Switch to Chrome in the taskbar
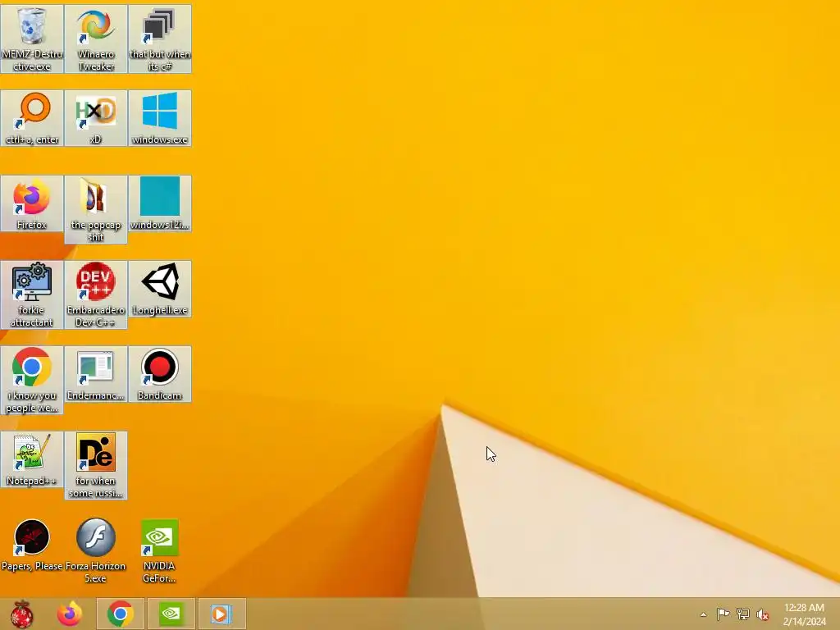 (121, 614)
